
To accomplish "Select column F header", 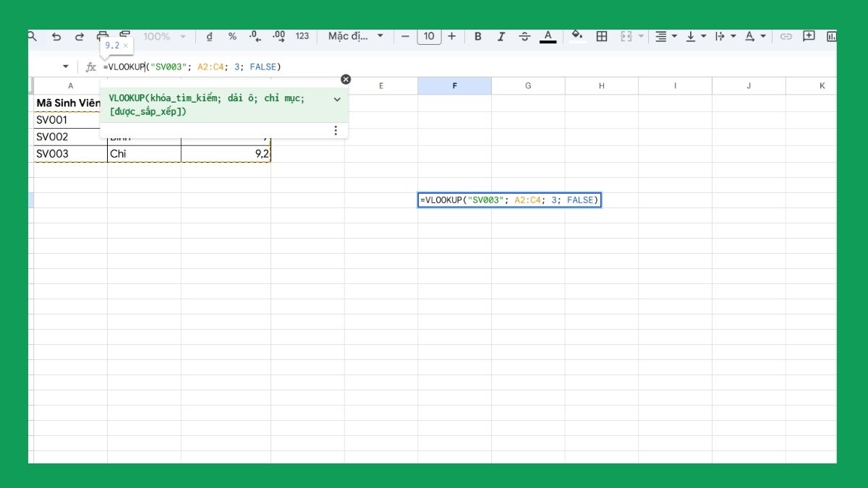I will click(x=455, y=85).
